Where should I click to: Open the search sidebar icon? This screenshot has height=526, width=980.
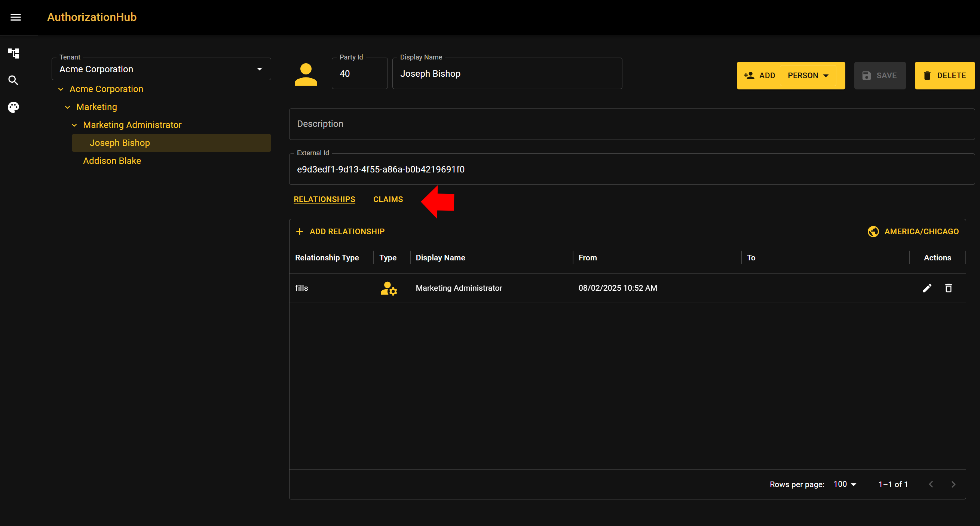(x=13, y=80)
